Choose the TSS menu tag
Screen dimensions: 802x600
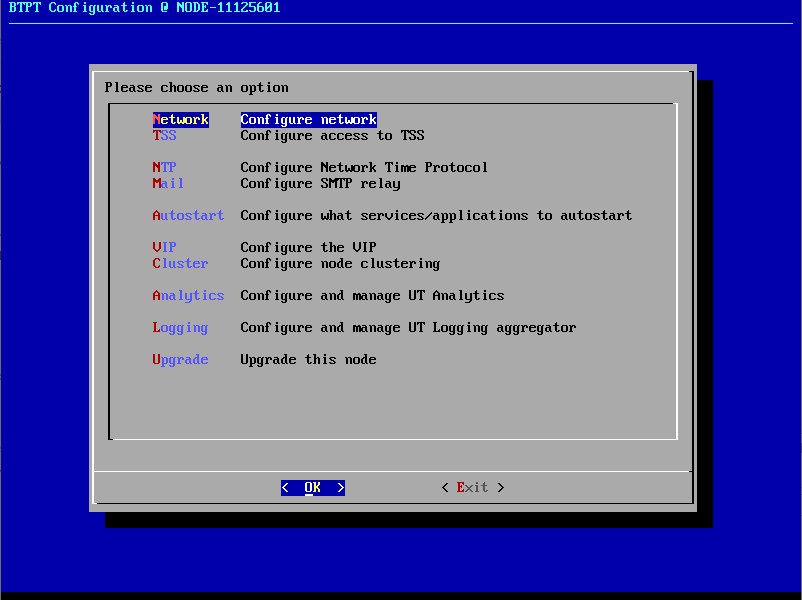point(164,136)
